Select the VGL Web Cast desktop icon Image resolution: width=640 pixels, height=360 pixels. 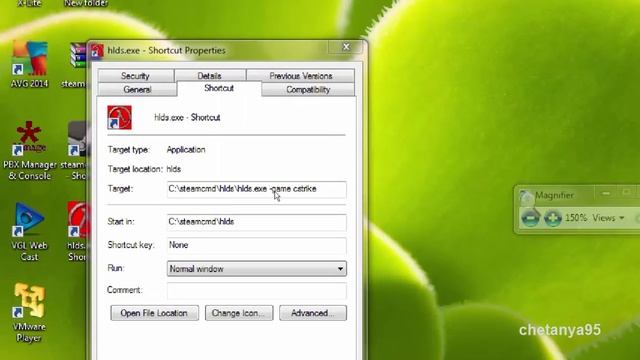29,232
